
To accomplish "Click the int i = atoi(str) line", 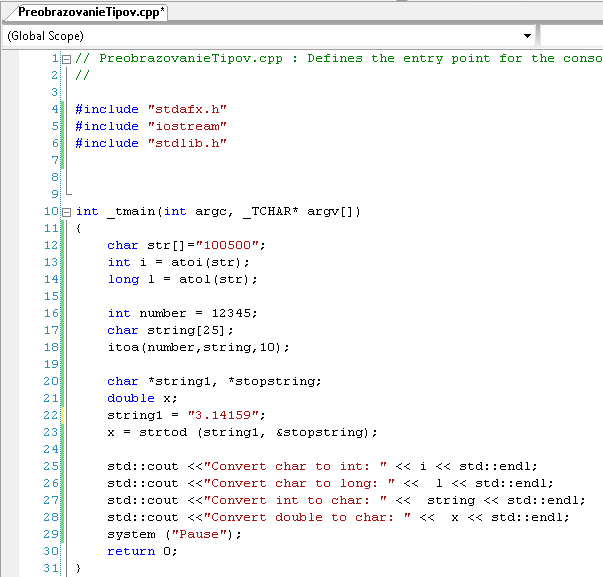I will (179, 262).
